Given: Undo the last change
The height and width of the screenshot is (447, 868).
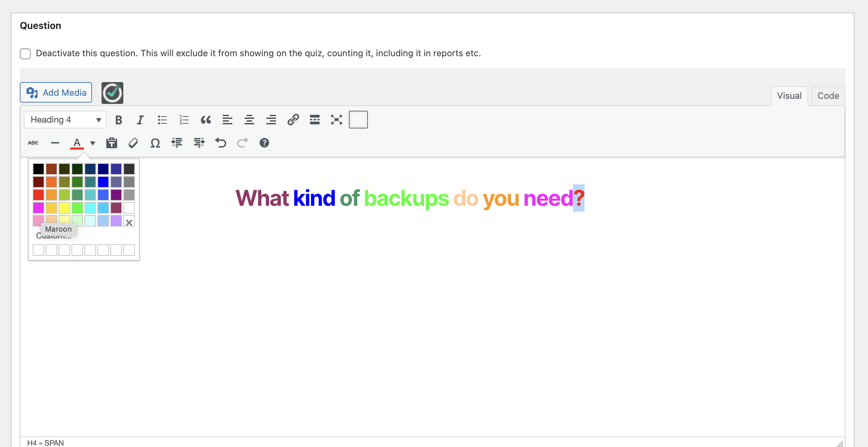Looking at the screenshot, I should pyautogui.click(x=221, y=143).
